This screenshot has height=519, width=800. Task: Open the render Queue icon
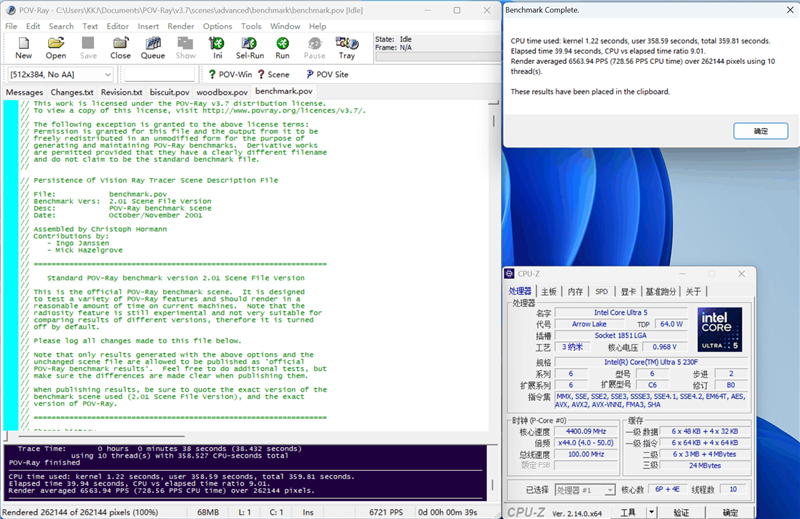tap(152, 47)
